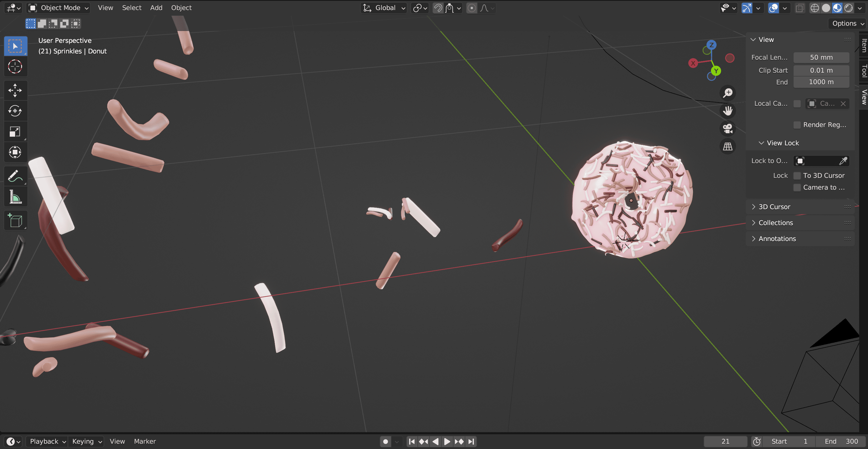This screenshot has width=868, height=449.
Task: Open the Add menu
Action: pos(156,8)
